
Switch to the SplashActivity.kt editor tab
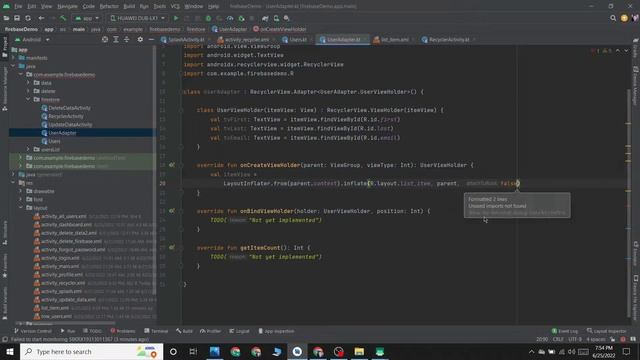(185, 40)
